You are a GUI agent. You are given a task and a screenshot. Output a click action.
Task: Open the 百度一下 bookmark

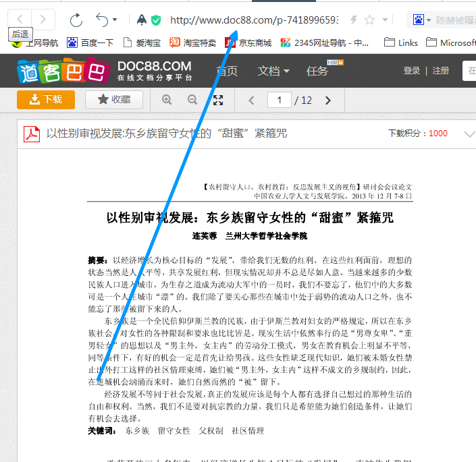click(x=90, y=42)
